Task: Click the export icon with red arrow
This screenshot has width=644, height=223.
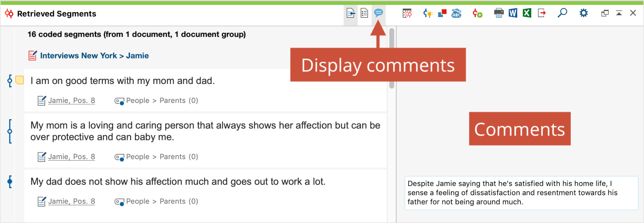Action: [542, 13]
